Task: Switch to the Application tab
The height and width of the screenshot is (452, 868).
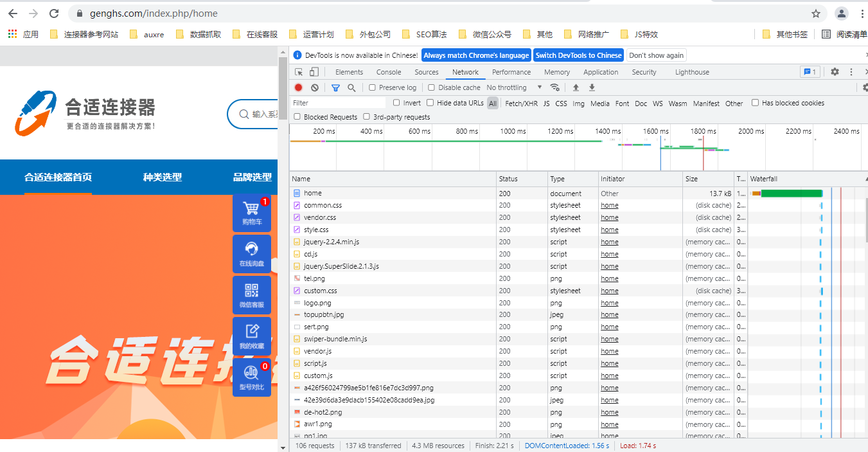Action: click(601, 72)
